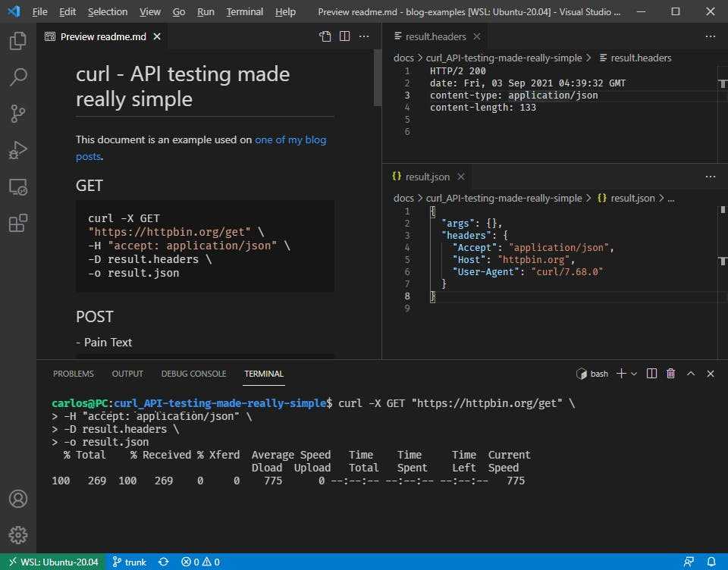
Task: Kill terminal with trash icon
Action: coord(670,374)
